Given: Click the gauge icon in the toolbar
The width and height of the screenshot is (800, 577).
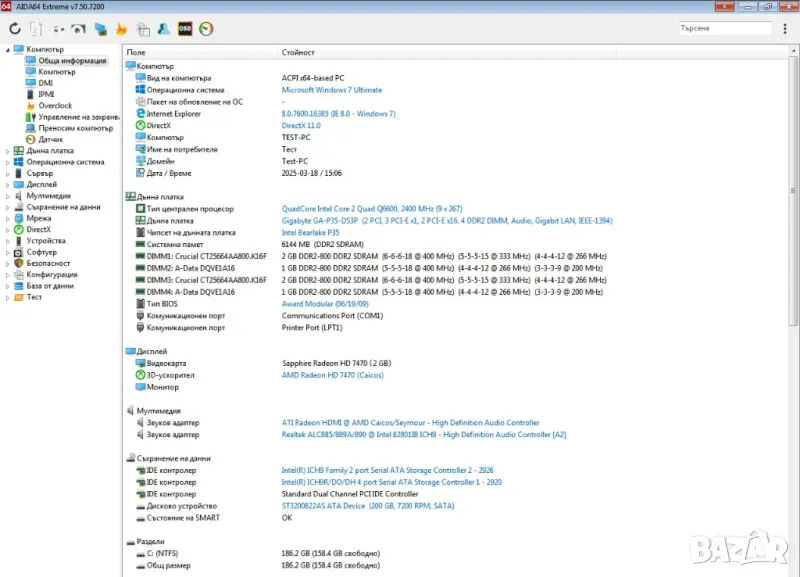Looking at the screenshot, I should tap(206, 29).
